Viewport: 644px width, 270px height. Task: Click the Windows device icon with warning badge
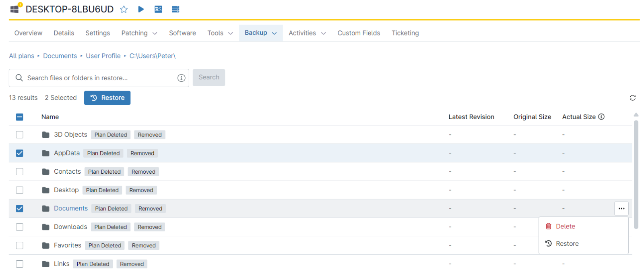[x=16, y=8]
